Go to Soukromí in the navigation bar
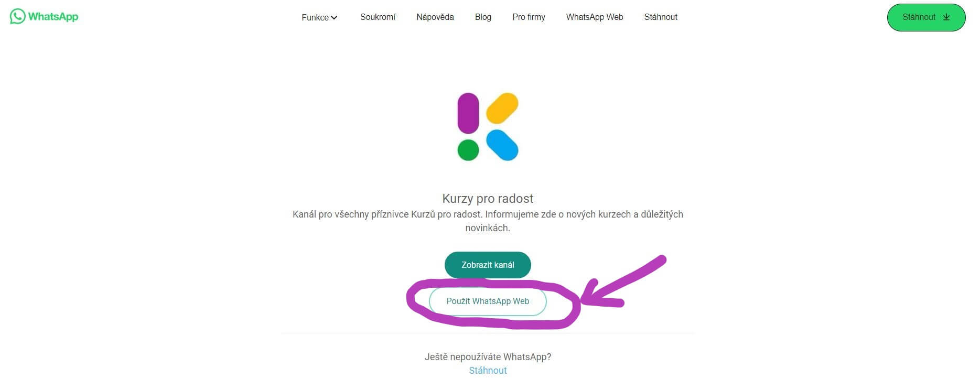The image size is (980, 390). [x=378, y=17]
